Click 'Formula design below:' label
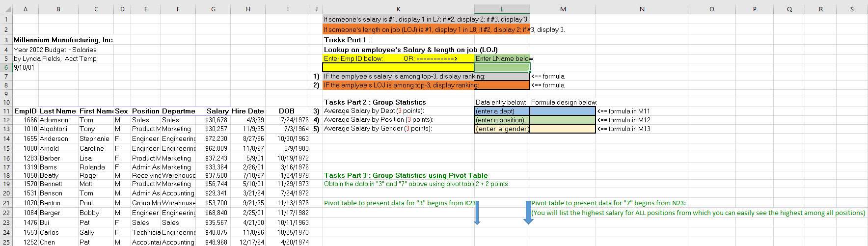Image resolution: width=868 pixels, height=246 pixels. (564, 102)
